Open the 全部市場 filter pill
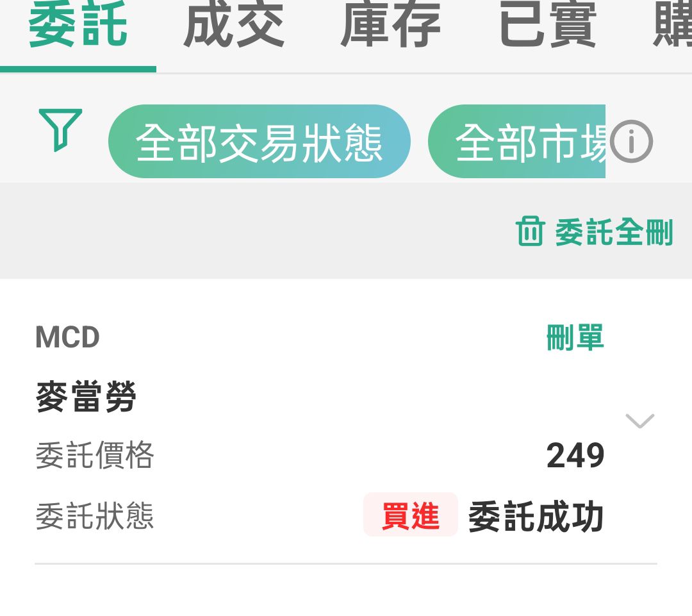The image size is (692, 616). 517,141
